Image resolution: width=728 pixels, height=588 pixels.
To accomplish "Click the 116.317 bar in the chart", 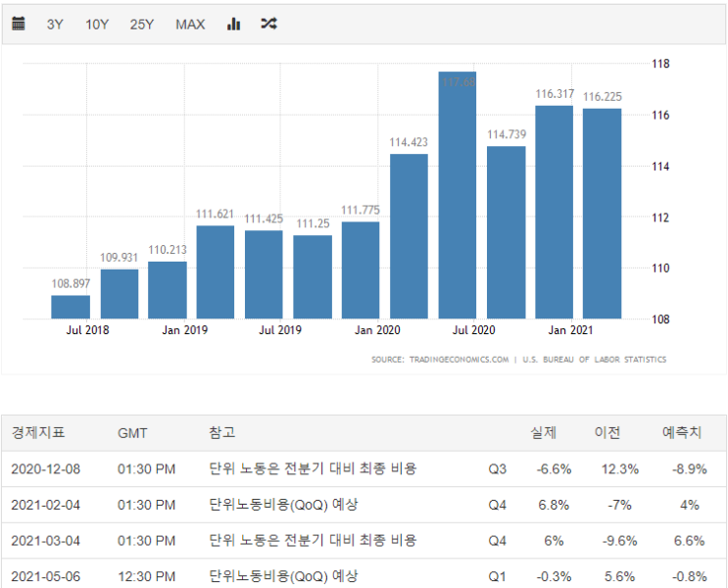I will point(555,213).
